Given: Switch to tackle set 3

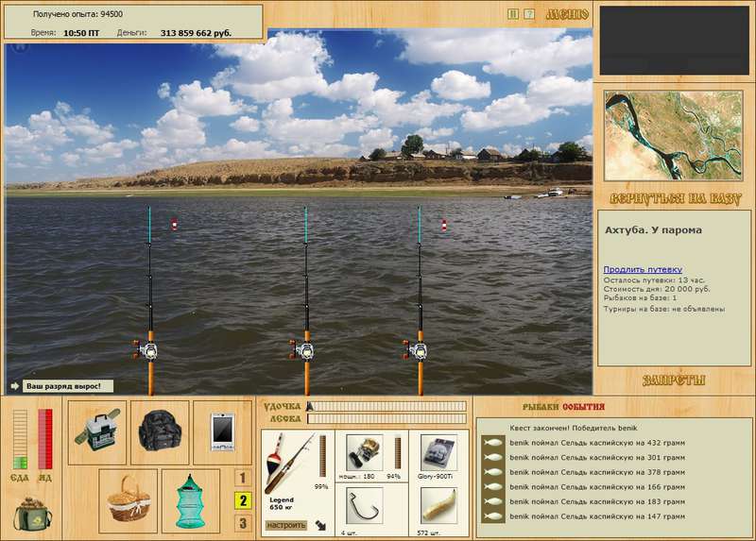Looking at the screenshot, I should pyautogui.click(x=243, y=523).
